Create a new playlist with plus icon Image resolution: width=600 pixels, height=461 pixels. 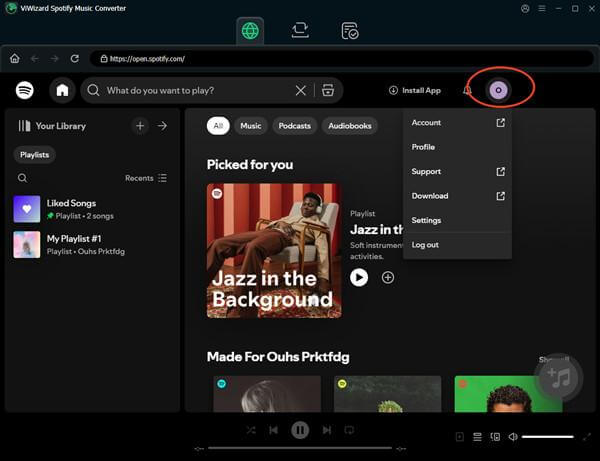click(140, 125)
